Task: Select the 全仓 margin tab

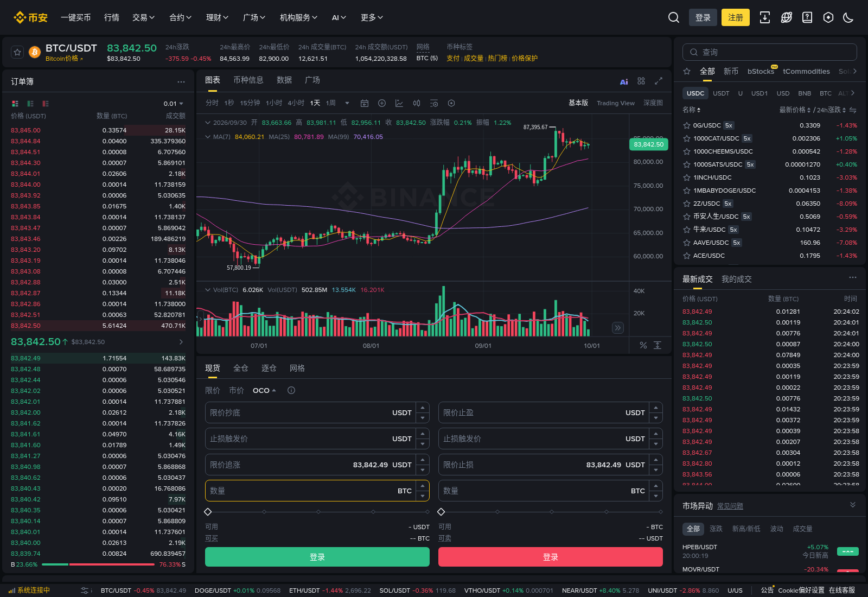Action: coord(241,368)
